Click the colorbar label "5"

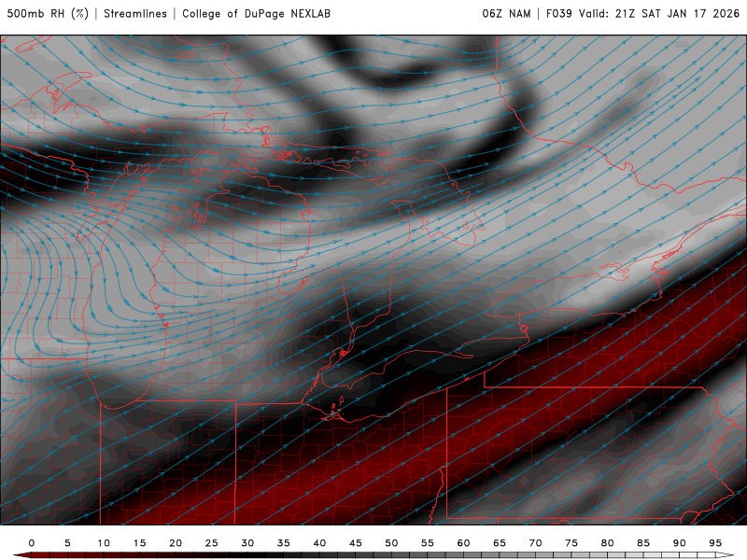click(67, 543)
